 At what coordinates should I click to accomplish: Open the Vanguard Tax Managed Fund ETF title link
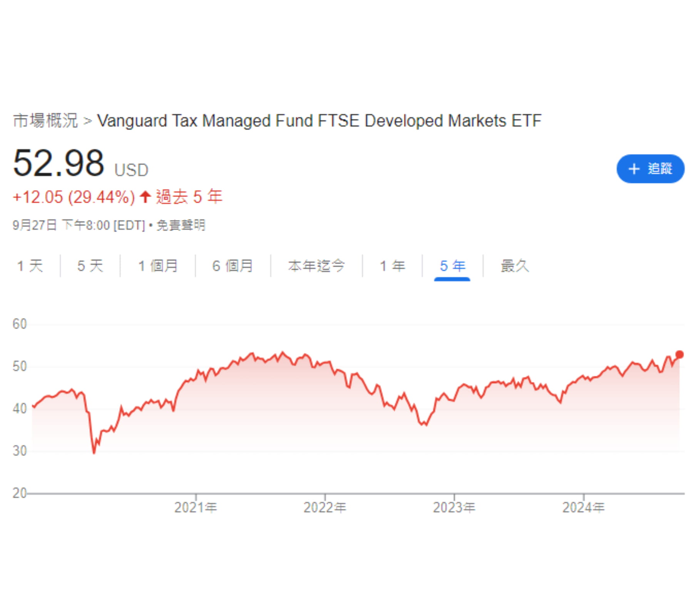pos(319,121)
